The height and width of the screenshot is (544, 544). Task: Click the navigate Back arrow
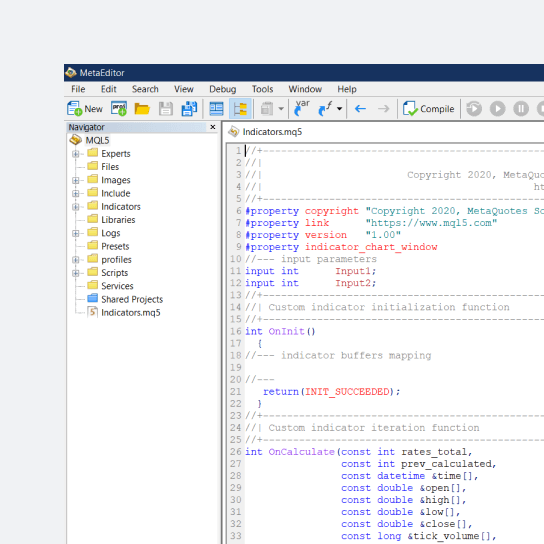(x=360, y=109)
